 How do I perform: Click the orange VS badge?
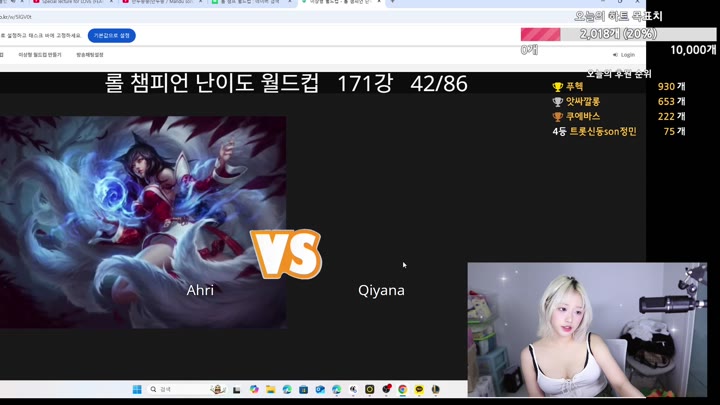pos(287,254)
